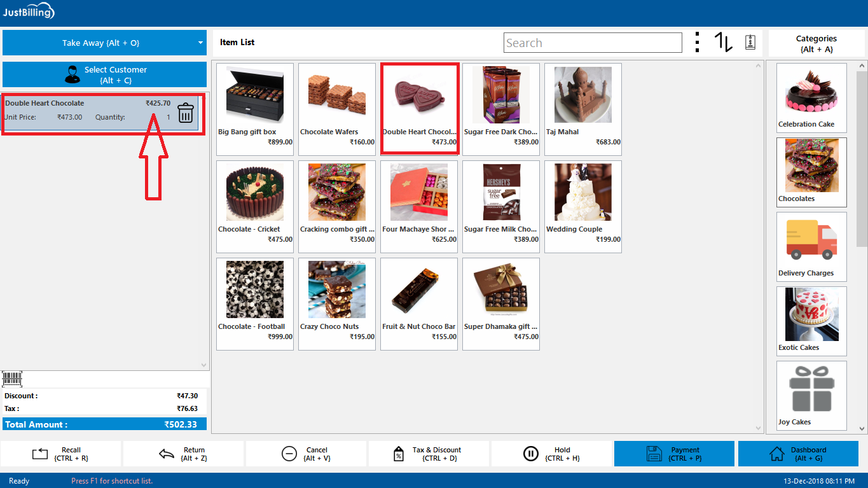Select Exotic Cakes category

[811, 321]
